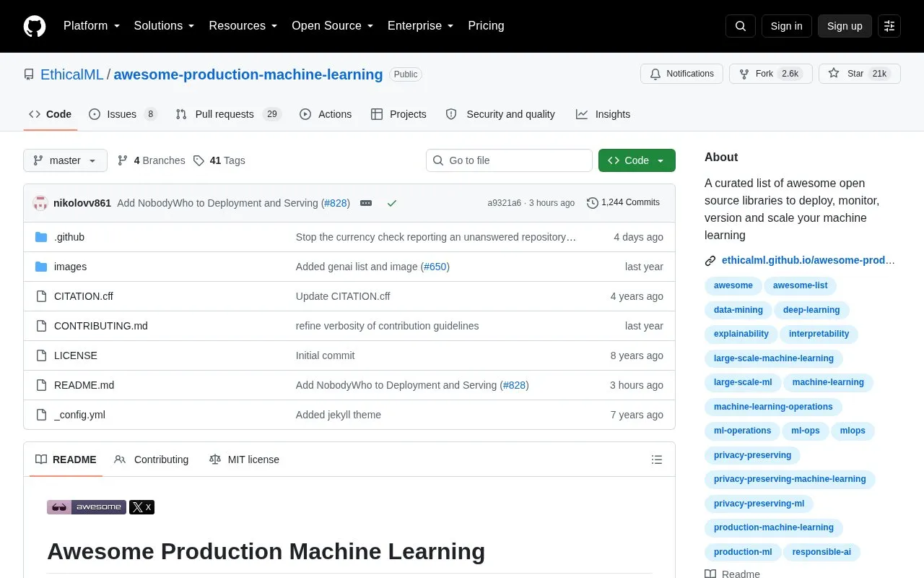The height and width of the screenshot is (578, 924).
Task: Click the deep-learning topic tag
Action: pos(811,310)
